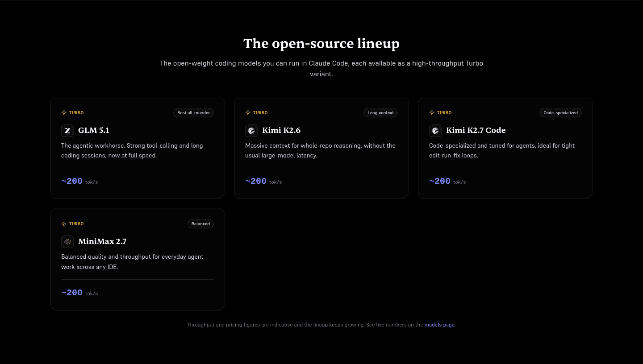Click the MiniMax 2.7 model title

(x=102, y=241)
